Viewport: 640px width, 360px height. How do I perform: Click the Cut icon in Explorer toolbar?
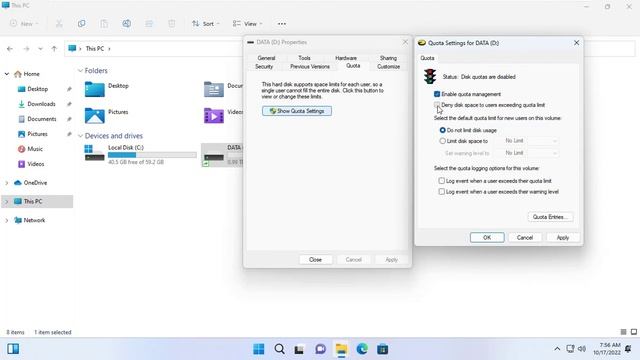click(x=59, y=24)
